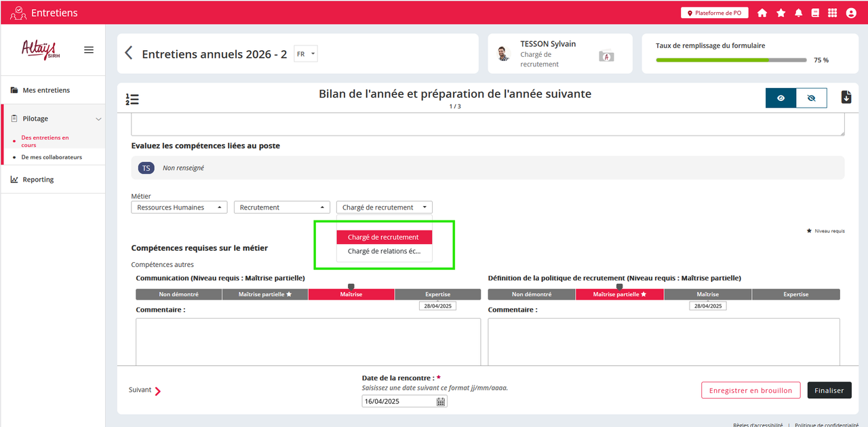The image size is (868, 427).
Task: Open the numbered list summary icon
Action: pyautogui.click(x=132, y=99)
